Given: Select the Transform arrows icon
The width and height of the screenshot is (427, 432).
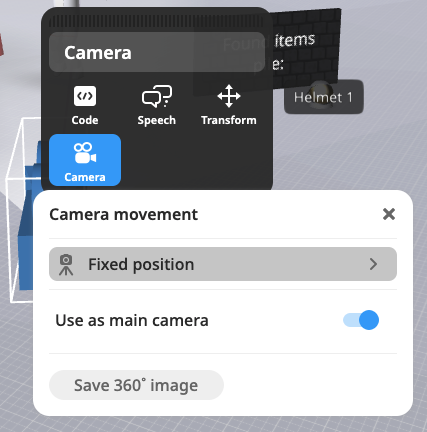Looking at the screenshot, I should [229, 96].
